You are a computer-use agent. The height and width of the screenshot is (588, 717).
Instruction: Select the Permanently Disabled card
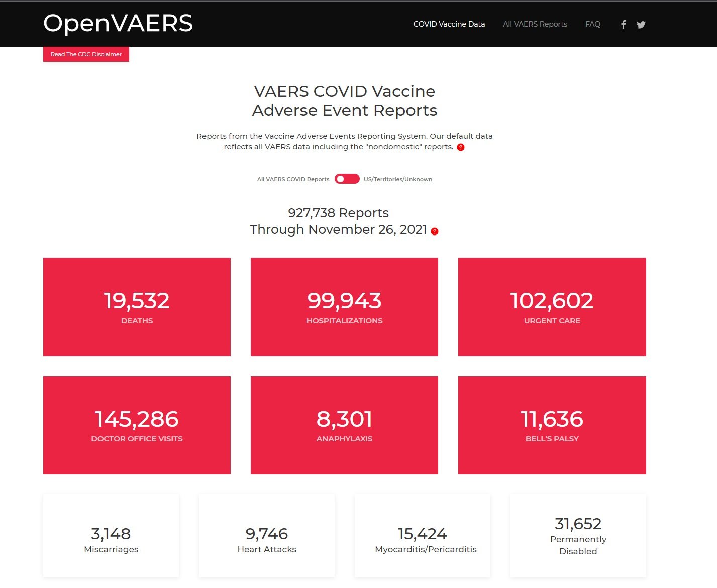(578, 536)
